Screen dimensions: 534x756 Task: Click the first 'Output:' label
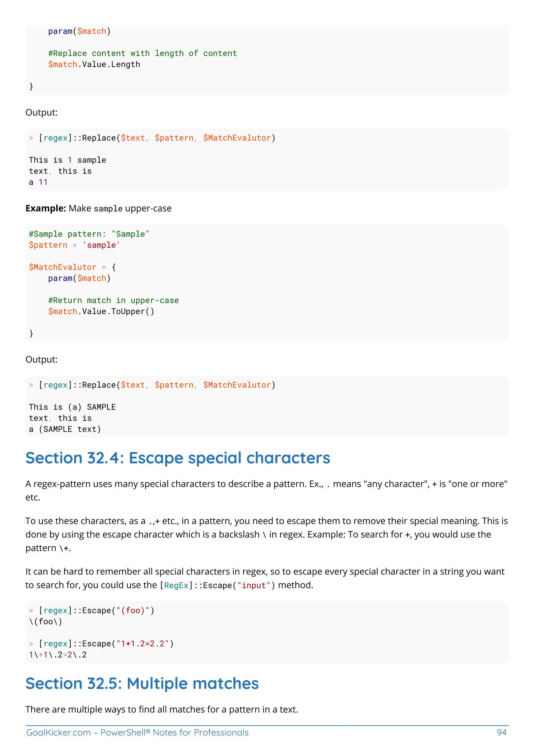coord(42,113)
